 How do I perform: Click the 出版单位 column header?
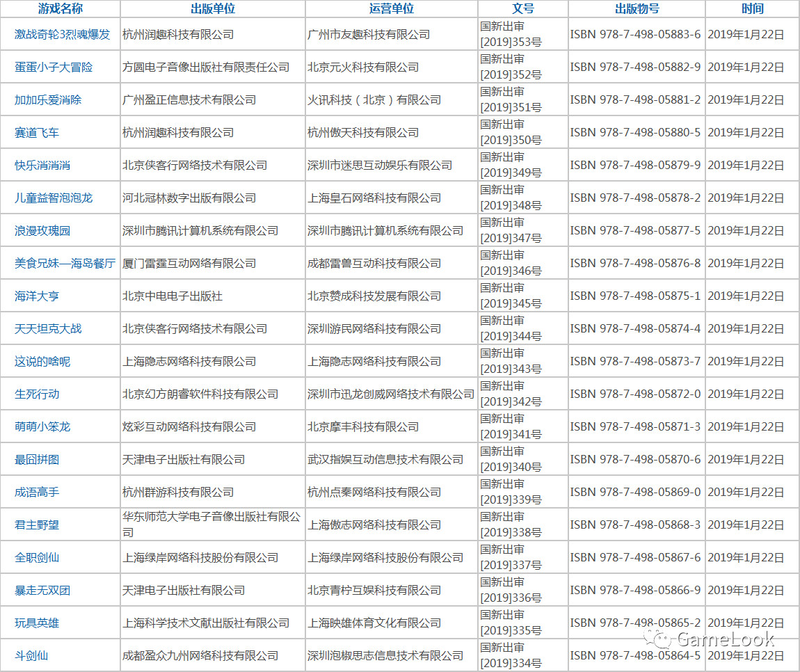click(212, 9)
